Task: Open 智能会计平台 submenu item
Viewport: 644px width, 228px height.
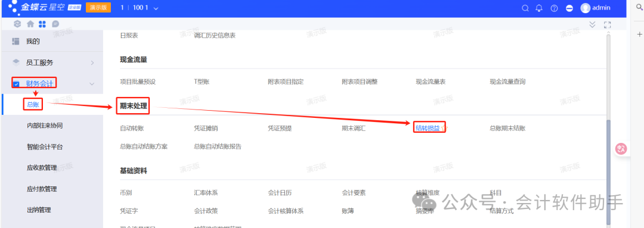Action: click(44, 147)
